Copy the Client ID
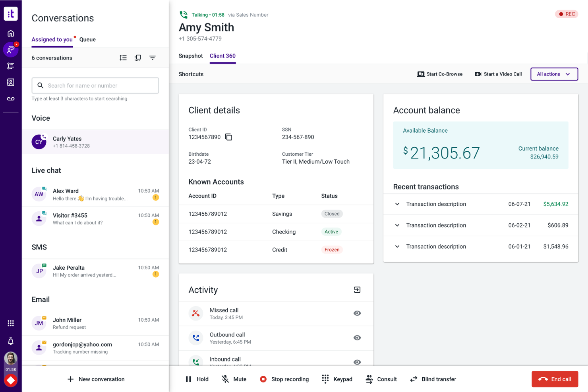 coord(229,137)
